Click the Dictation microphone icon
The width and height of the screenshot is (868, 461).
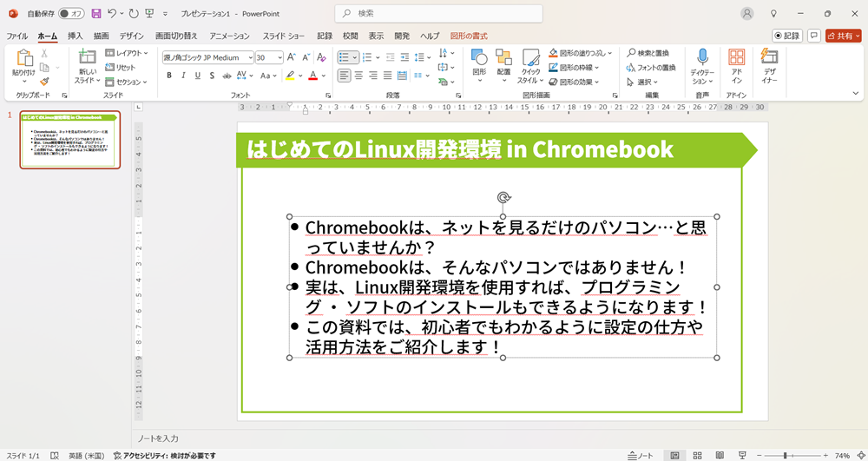[702, 57]
